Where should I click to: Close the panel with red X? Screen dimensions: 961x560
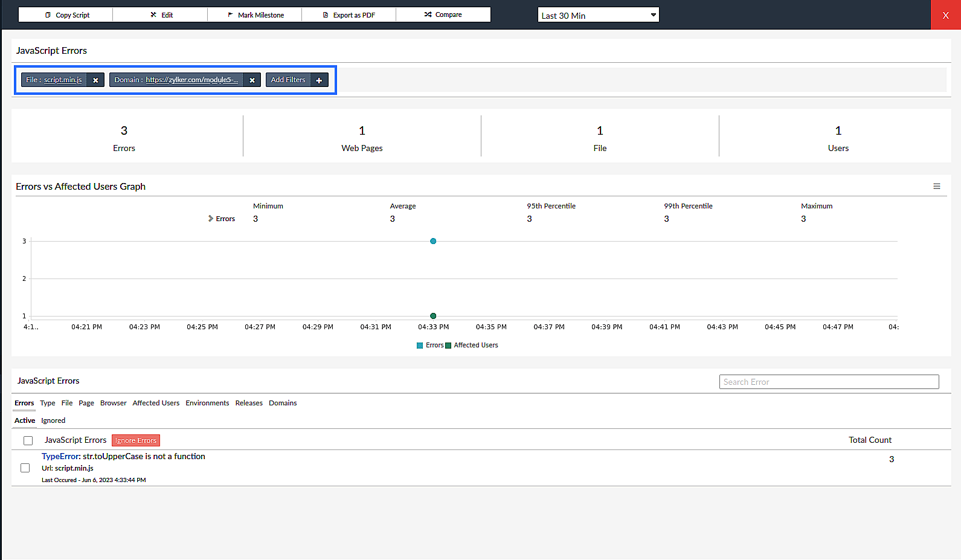945,15
